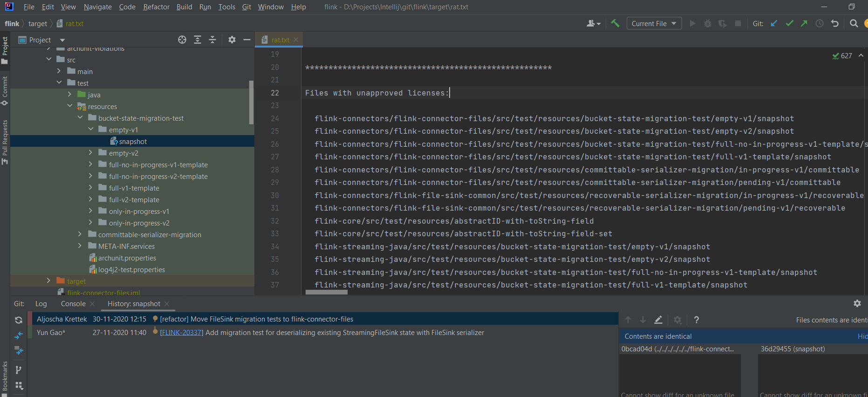Select archunit.properties file
Screen dimensions: 868x397
pos(127,258)
